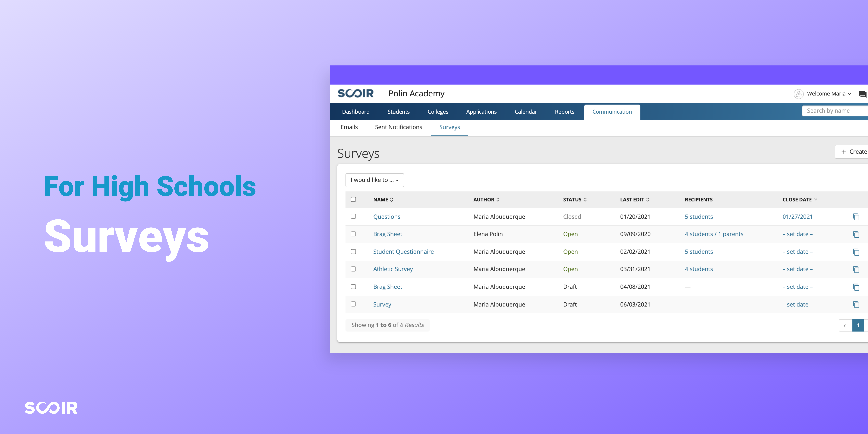Focus the 'Search by name' field
Screen dimensions: 868x434
pos(835,111)
